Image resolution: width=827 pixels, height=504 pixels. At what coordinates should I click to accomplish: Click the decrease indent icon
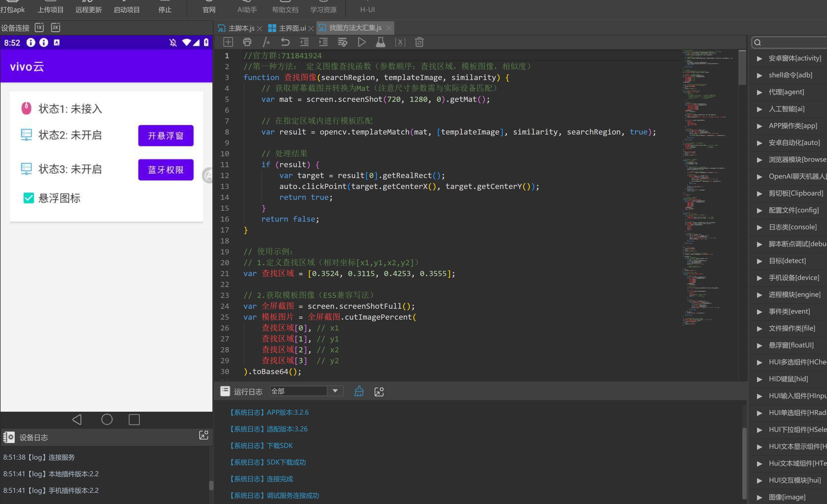coord(304,42)
